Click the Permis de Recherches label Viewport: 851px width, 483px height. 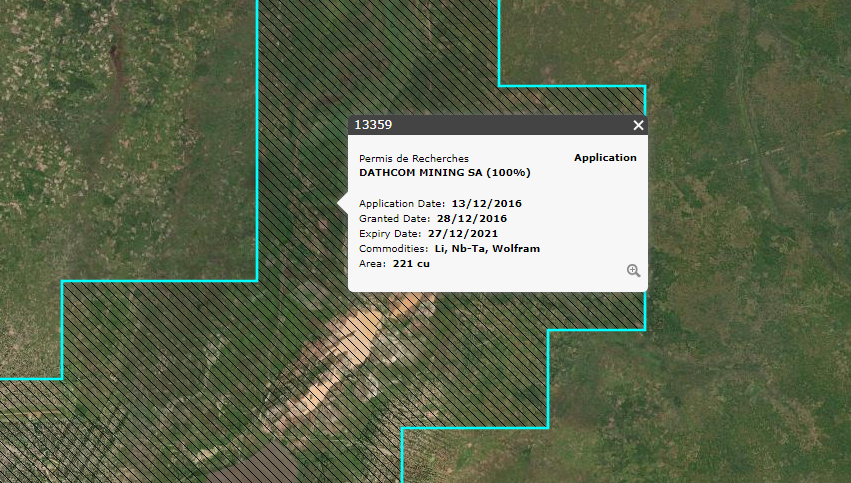click(x=413, y=158)
